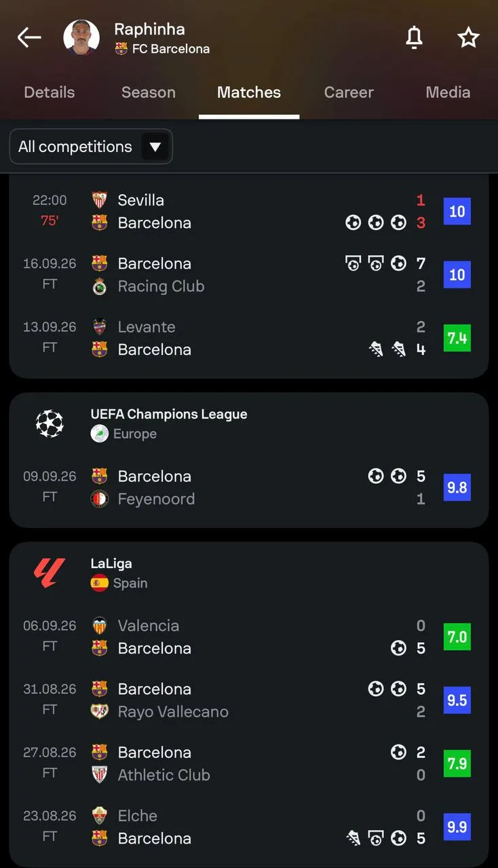Tap the Athletic Club crest icon
The image size is (498, 868).
tap(100, 775)
